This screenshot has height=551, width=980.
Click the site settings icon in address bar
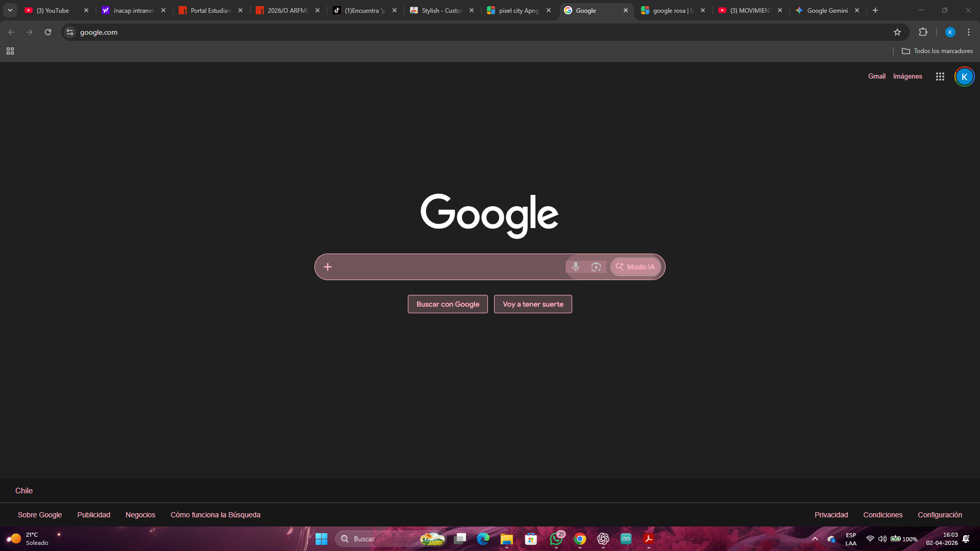[x=69, y=32]
